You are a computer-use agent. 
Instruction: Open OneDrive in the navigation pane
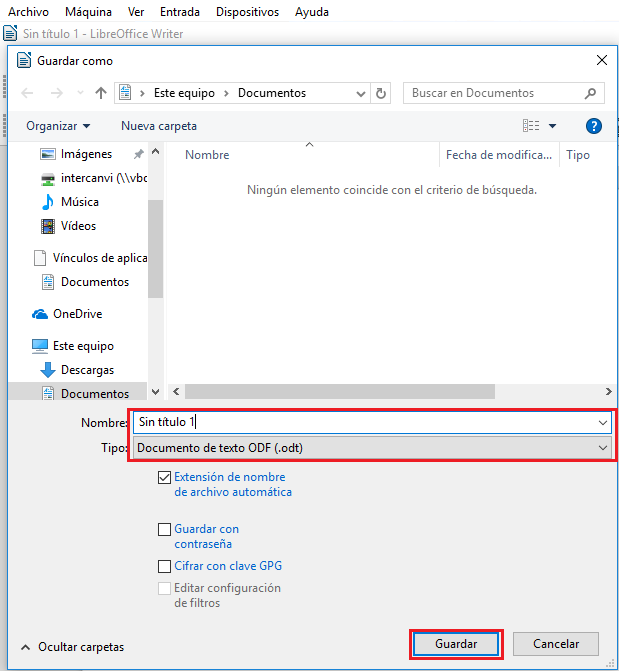[x=77, y=314]
